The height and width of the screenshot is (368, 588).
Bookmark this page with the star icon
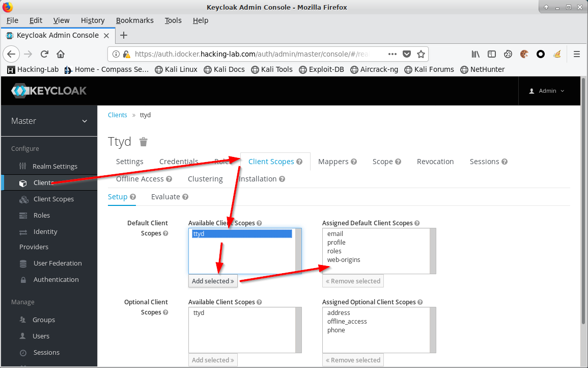point(421,54)
